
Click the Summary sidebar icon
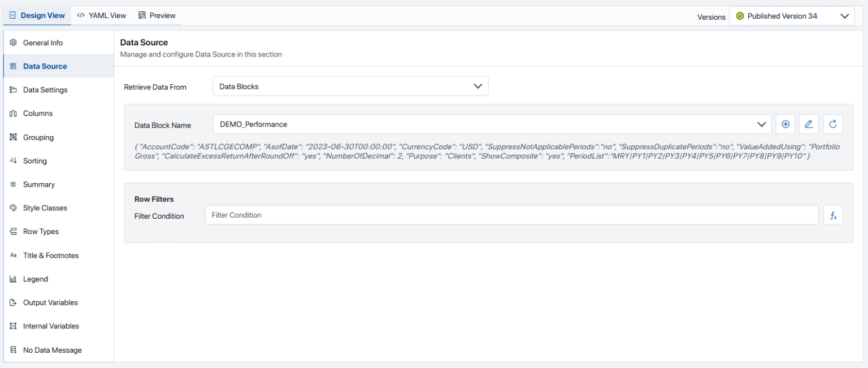click(14, 184)
